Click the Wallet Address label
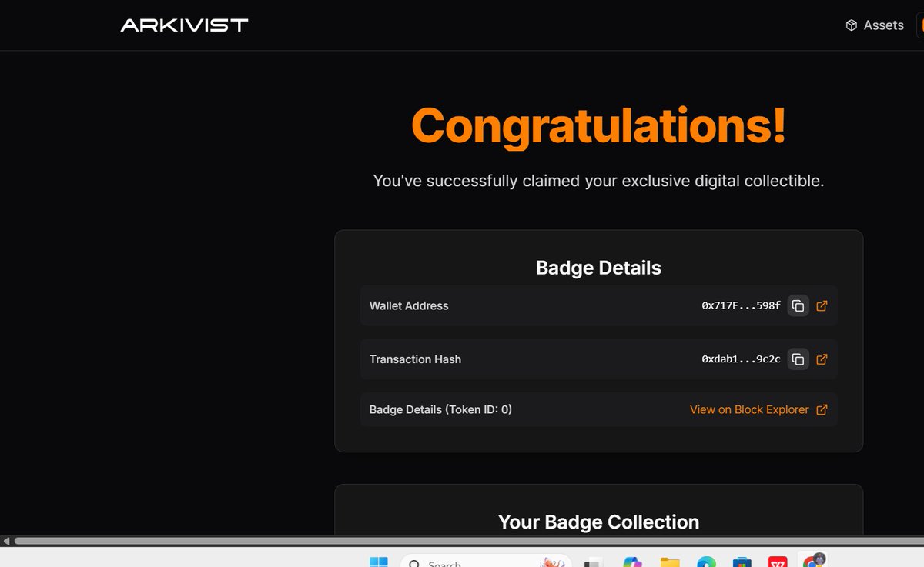The height and width of the screenshot is (567, 924). (409, 305)
